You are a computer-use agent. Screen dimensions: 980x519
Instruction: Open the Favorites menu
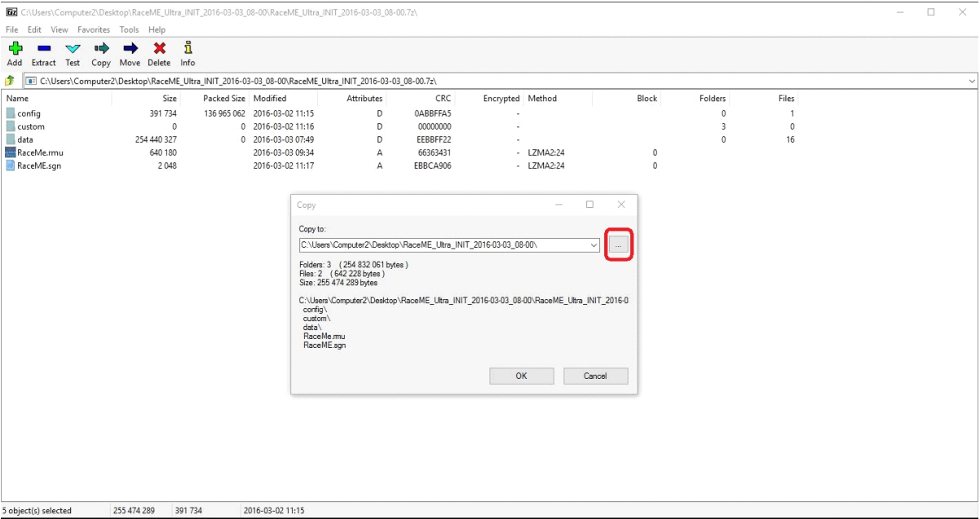(94, 29)
